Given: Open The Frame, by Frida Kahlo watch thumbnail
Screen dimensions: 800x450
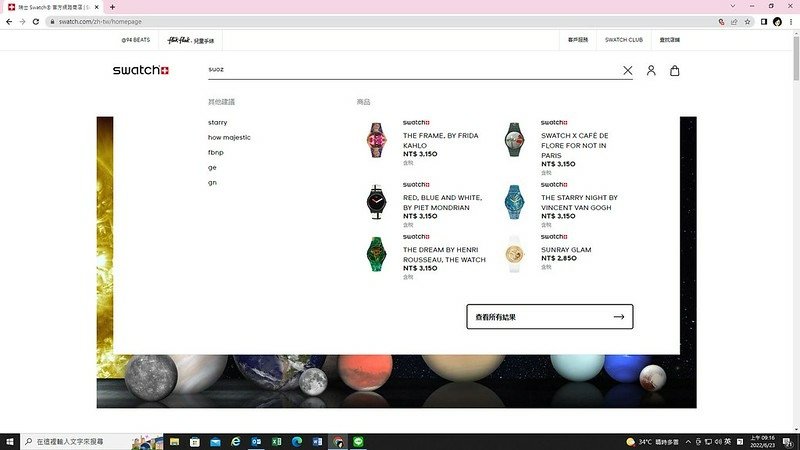Looking at the screenshot, I should pyautogui.click(x=377, y=140).
